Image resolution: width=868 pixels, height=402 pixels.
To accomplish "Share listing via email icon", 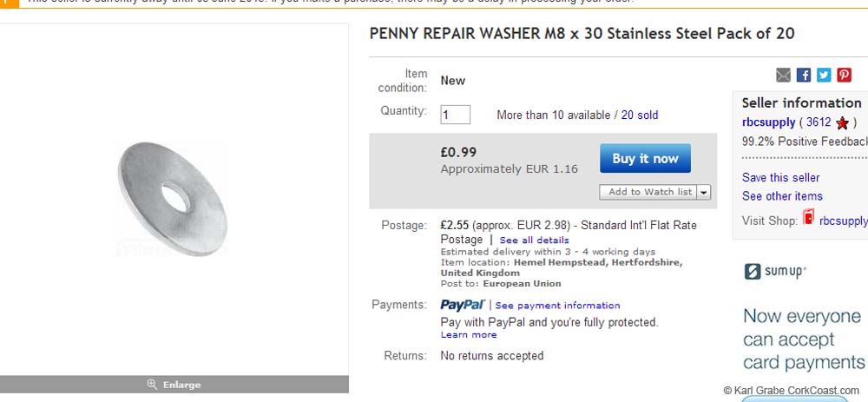I will 784,76.
